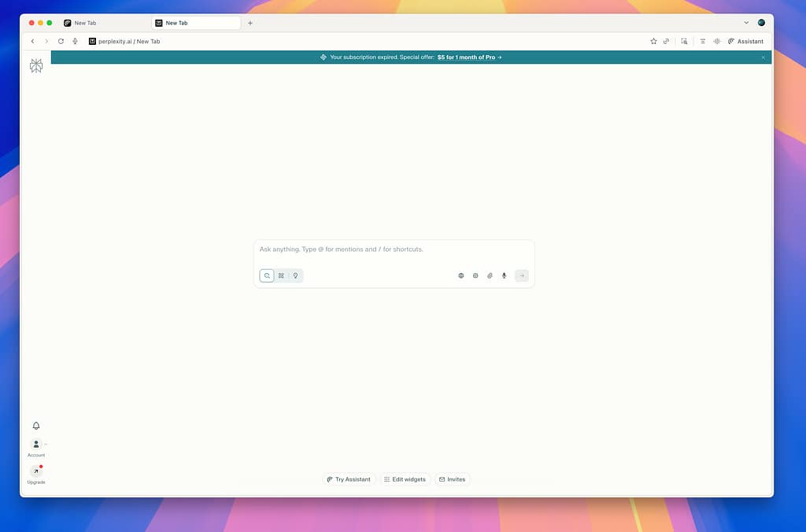Reload the page with the refresh icon
The height and width of the screenshot is (532, 806).
pos(61,41)
